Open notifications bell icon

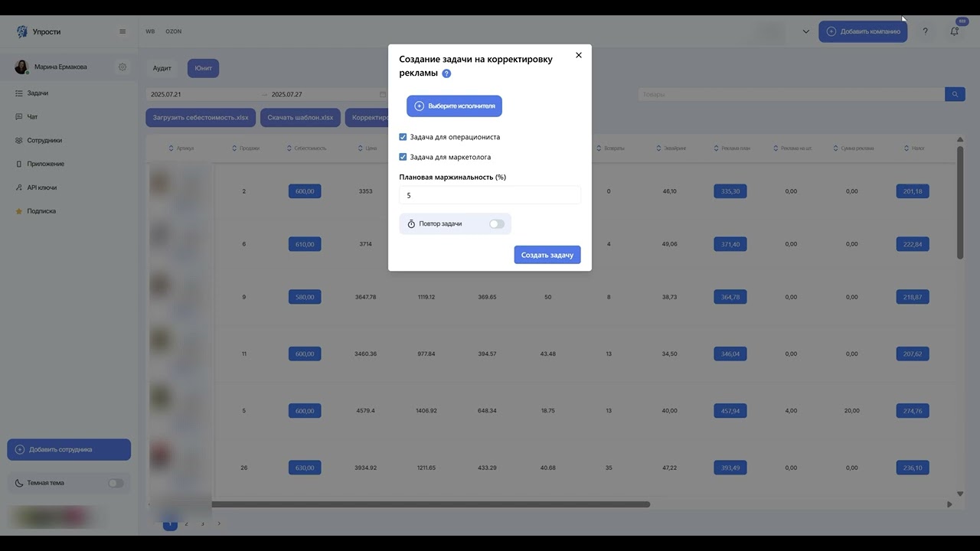click(x=955, y=31)
